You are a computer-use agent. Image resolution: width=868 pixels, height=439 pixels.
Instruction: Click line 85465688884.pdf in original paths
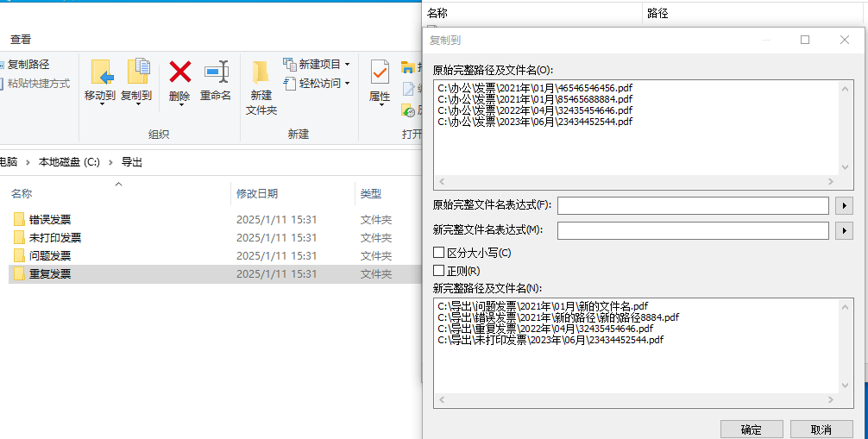(x=535, y=99)
